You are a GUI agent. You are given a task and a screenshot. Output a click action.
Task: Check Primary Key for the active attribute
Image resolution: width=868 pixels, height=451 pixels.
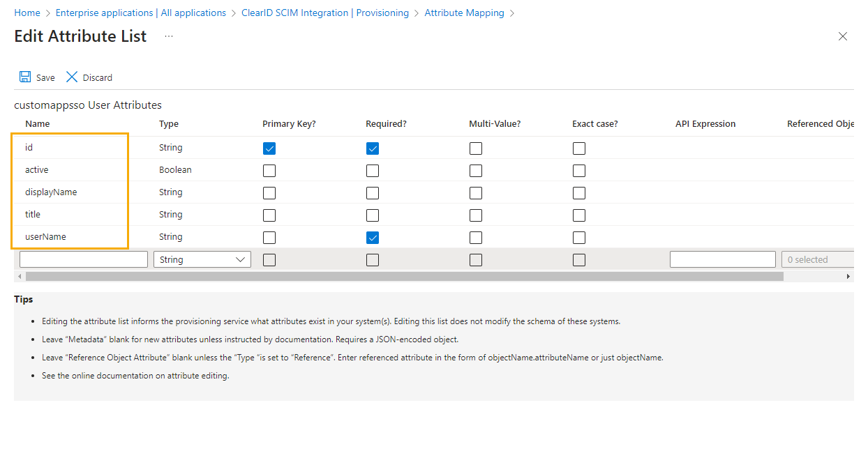point(269,170)
